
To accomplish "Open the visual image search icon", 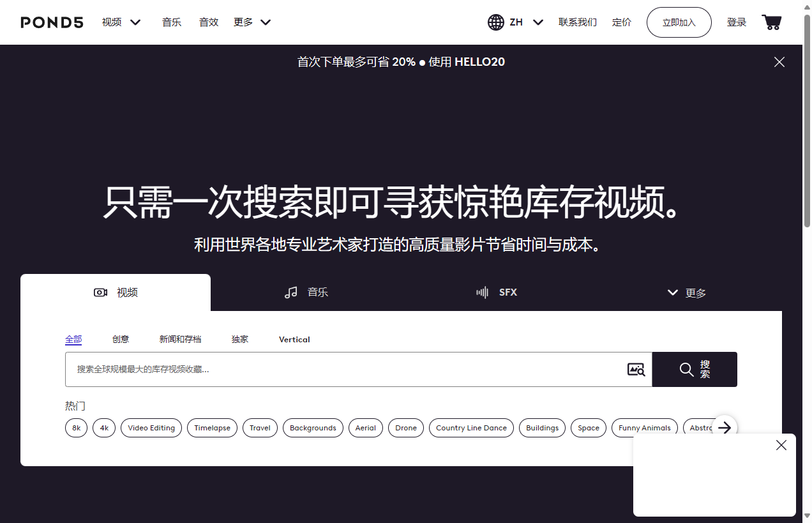I will click(636, 369).
